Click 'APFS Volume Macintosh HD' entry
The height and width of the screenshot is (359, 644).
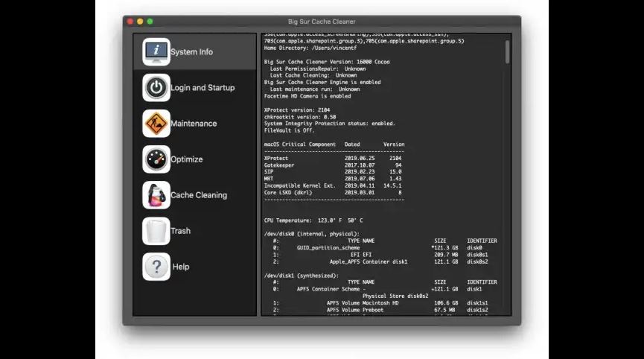coord(363,303)
